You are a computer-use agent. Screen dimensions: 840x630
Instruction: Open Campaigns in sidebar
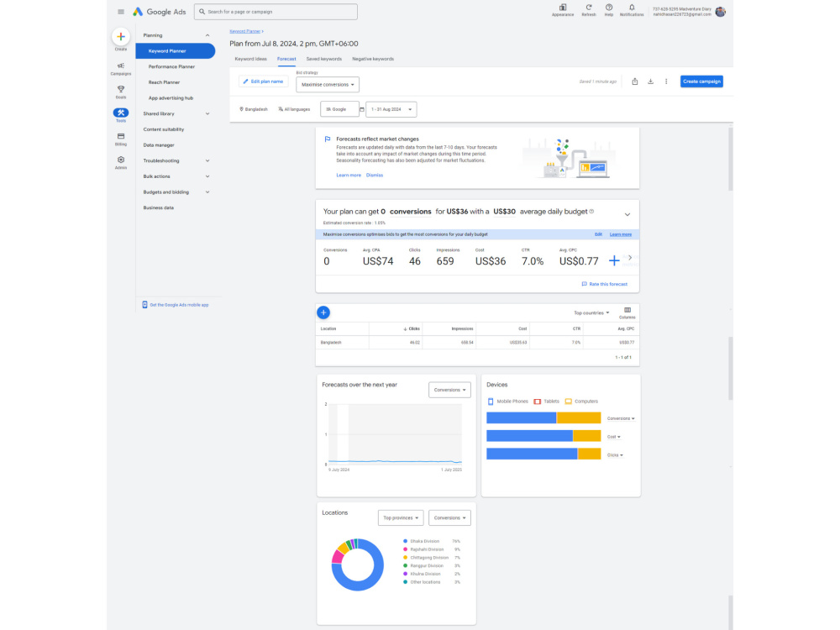click(120, 69)
